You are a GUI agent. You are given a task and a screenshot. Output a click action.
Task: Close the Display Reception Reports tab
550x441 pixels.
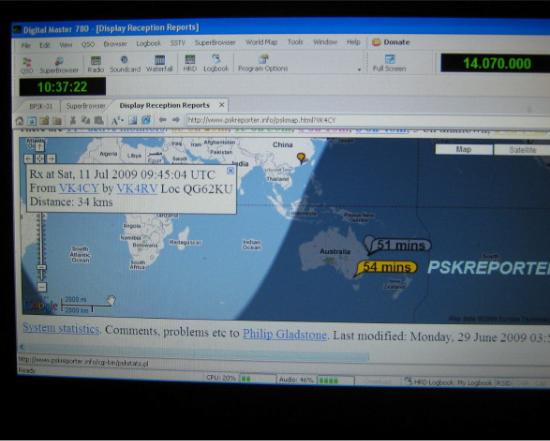click(x=222, y=105)
